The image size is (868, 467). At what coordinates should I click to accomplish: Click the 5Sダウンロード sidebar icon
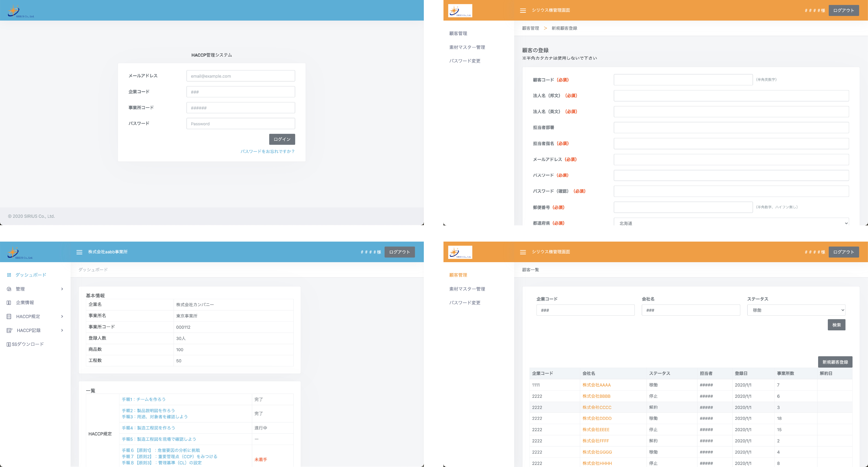pyautogui.click(x=9, y=344)
